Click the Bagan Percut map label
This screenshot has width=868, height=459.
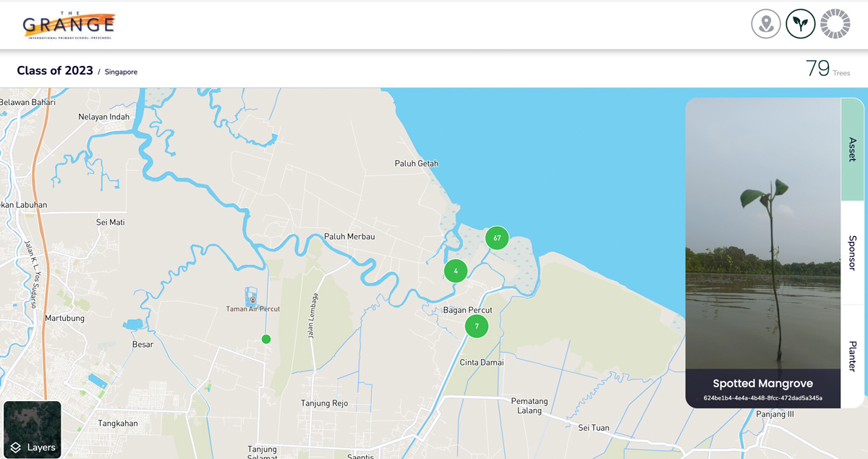point(467,310)
